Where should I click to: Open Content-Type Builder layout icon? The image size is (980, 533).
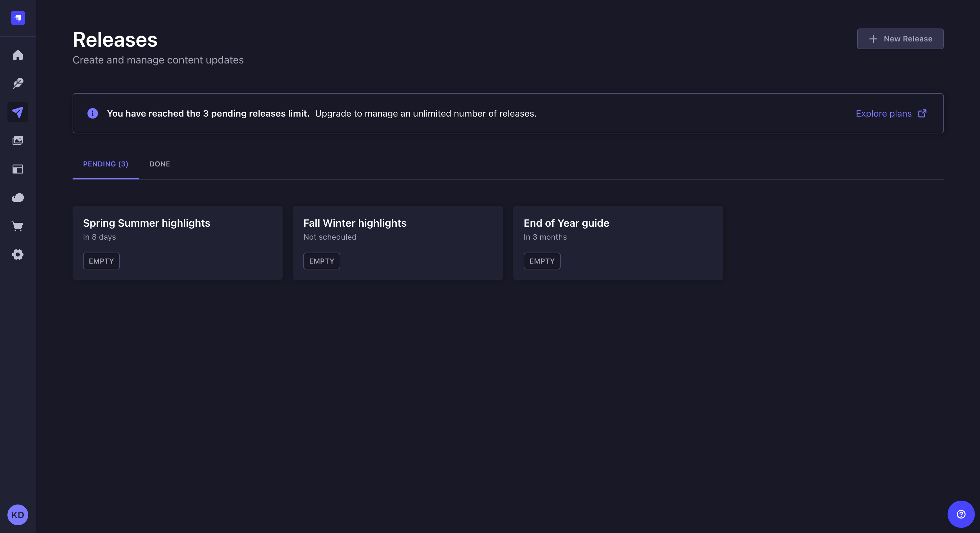(x=18, y=169)
